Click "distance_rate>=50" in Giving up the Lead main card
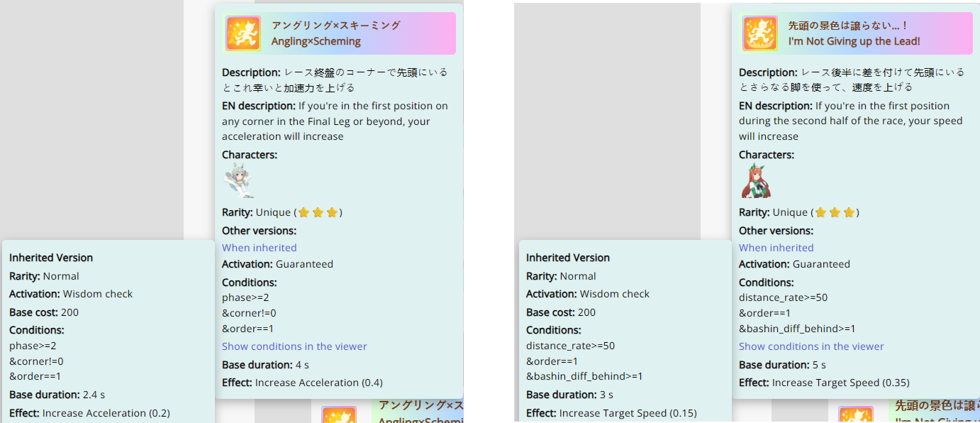 point(783,297)
